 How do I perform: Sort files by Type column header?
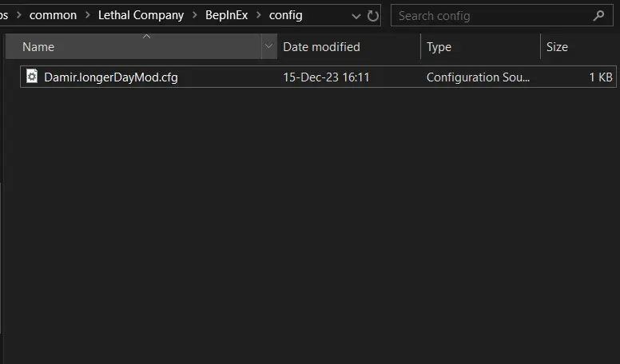tap(480, 46)
